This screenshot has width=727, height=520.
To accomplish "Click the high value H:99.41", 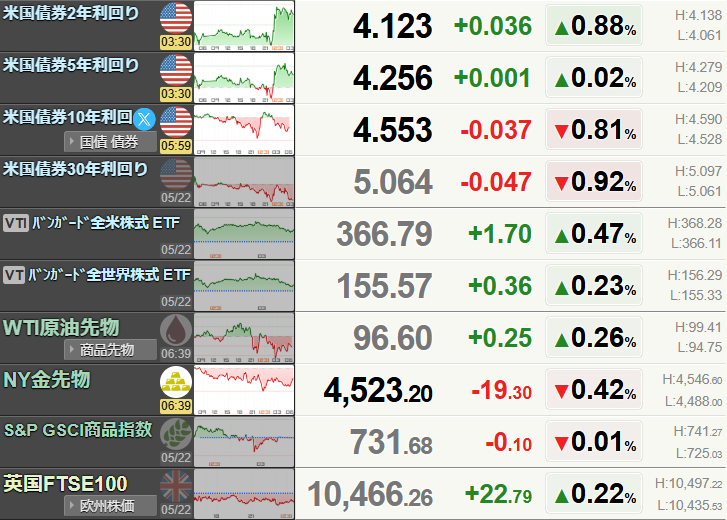I will coord(698,327).
